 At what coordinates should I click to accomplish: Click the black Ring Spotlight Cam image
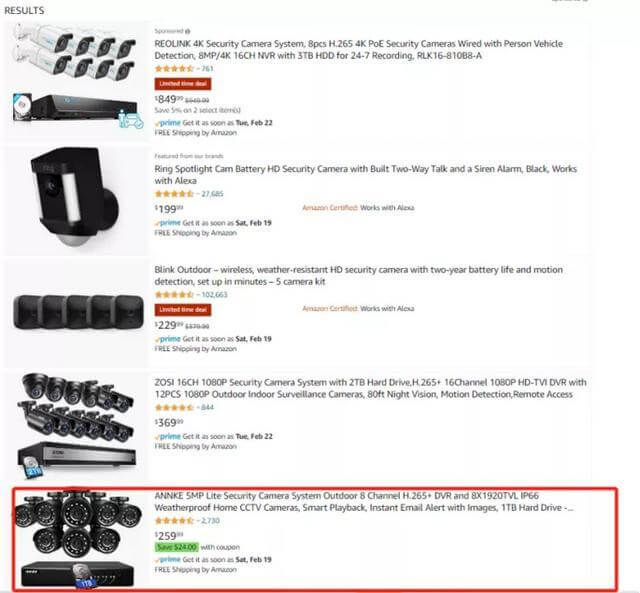[75, 197]
